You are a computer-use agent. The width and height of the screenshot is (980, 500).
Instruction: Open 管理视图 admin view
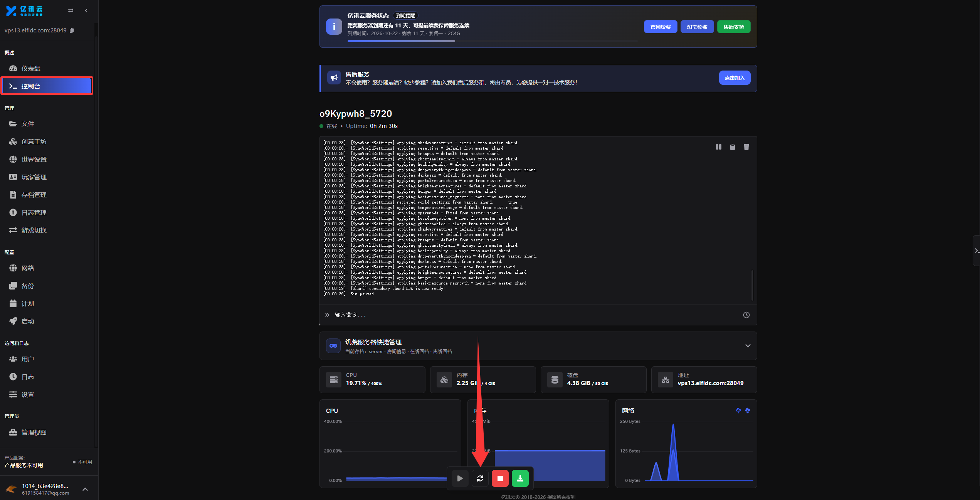pos(47,432)
